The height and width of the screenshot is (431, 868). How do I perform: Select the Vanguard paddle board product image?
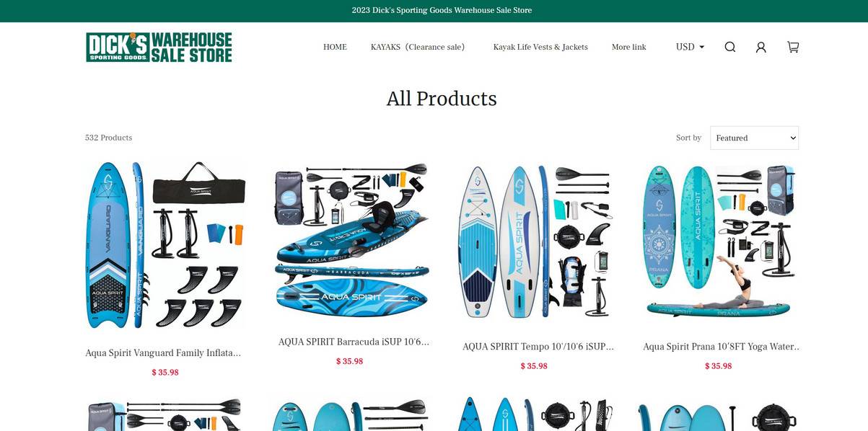point(165,244)
